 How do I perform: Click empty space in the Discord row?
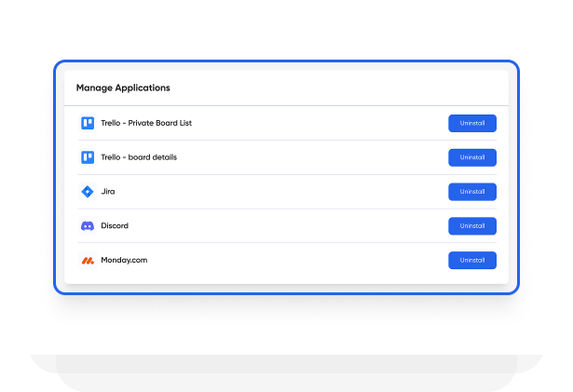(280, 226)
